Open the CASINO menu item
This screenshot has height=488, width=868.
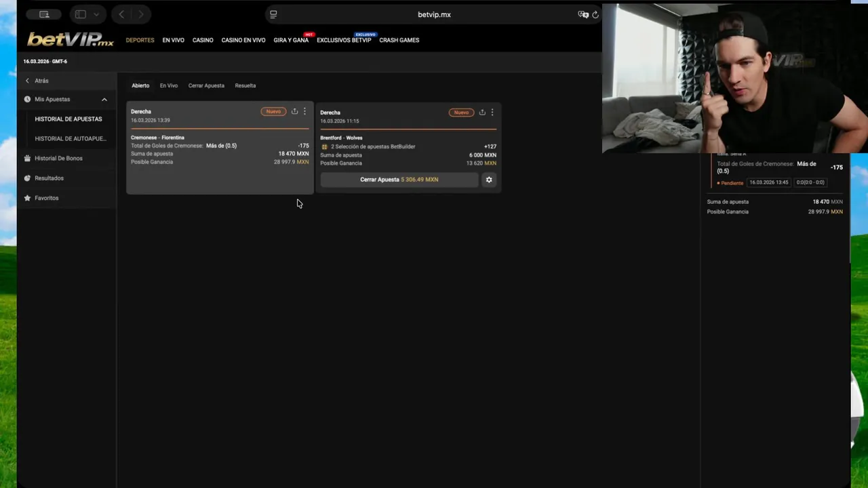(x=203, y=40)
